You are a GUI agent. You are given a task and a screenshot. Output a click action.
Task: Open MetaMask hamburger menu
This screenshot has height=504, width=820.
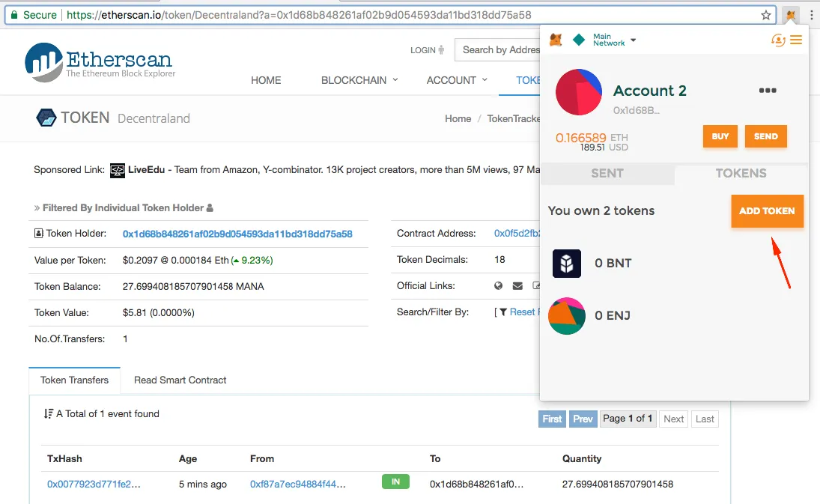tap(796, 40)
